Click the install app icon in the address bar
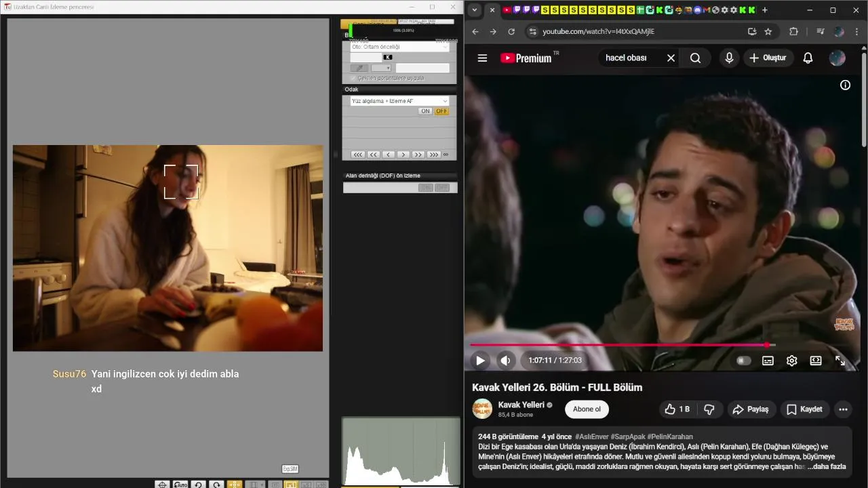The width and height of the screenshot is (868, 488). (x=751, y=31)
